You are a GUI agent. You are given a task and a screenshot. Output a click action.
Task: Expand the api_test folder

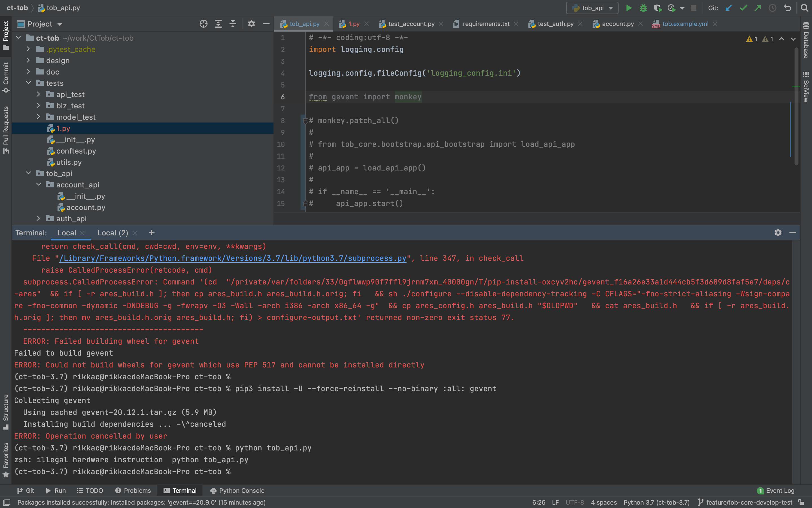39,95
